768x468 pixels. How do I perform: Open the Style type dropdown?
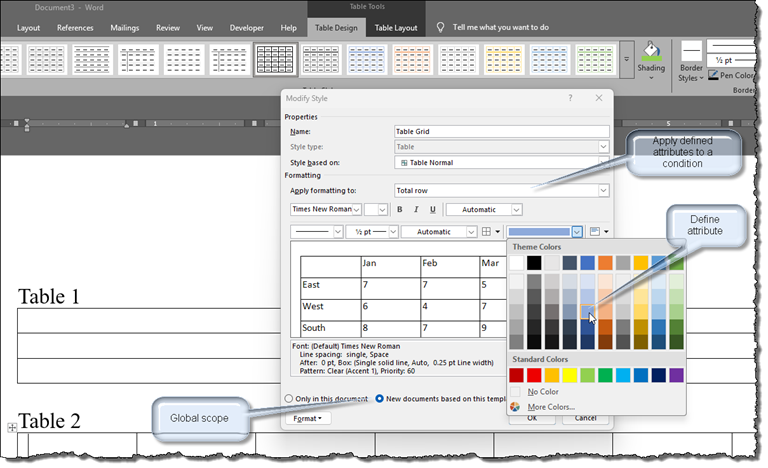(603, 147)
